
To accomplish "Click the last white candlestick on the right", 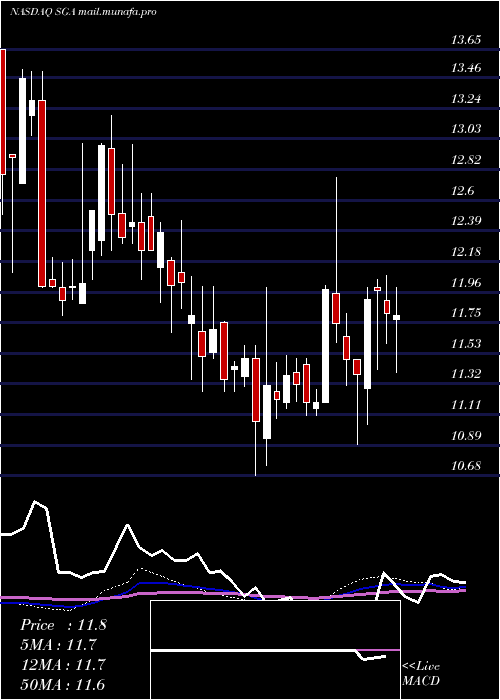I will (396, 317).
